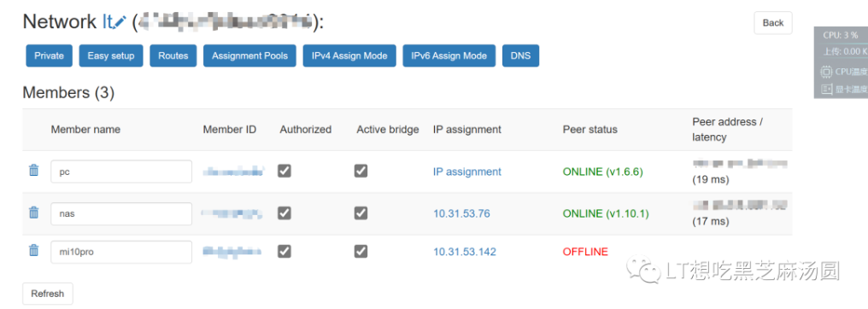
Task: Open Easy setup
Action: (x=111, y=55)
